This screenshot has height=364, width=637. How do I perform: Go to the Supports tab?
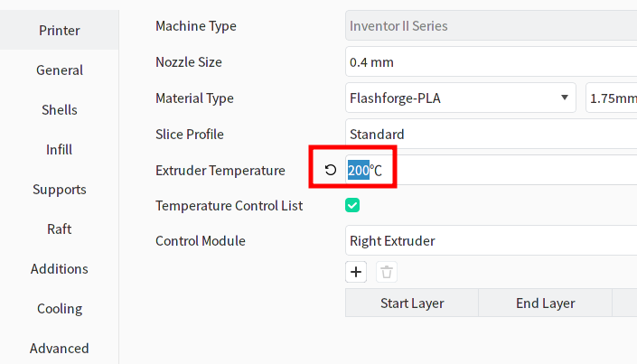pyautogui.click(x=60, y=190)
